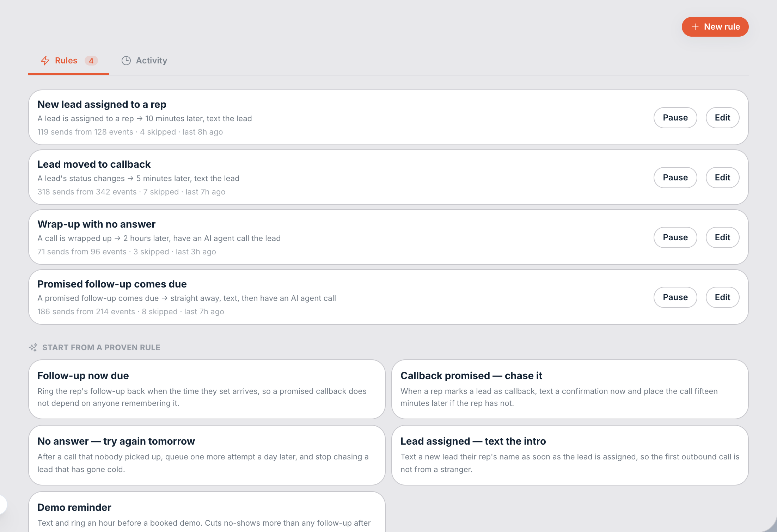Pause the Lead moved to callback rule
Viewport: 777px width, 532px height.
click(x=675, y=178)
